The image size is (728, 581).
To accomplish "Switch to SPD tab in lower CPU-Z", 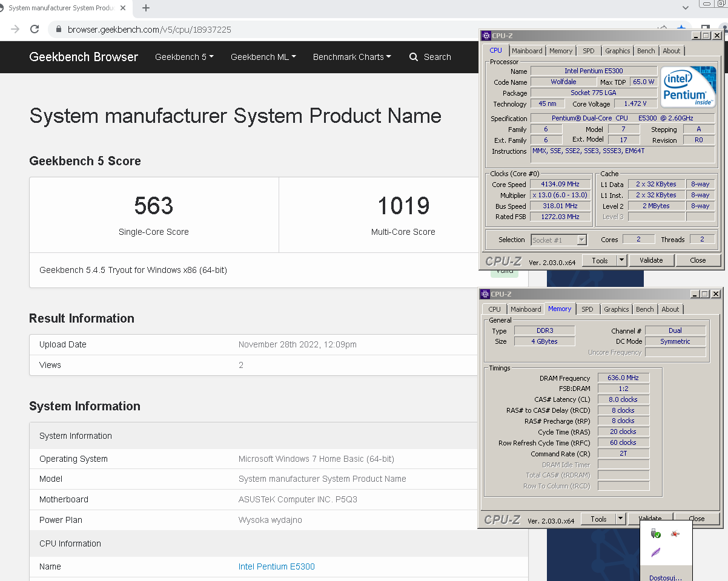I will [x=587, y=309].
